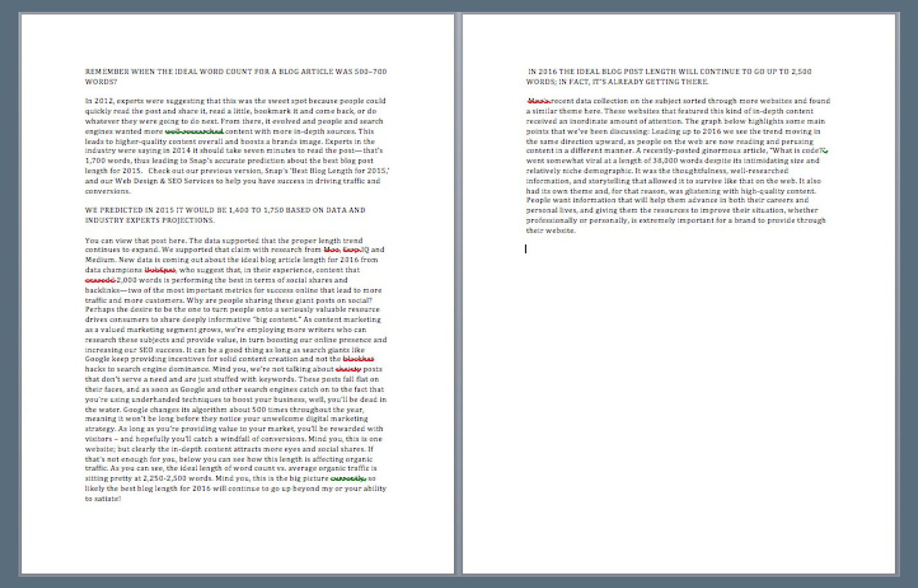Click the heading starting "WE PREDICTED IN 2015"
Screen dimensions: 918x588
point(225,210)
